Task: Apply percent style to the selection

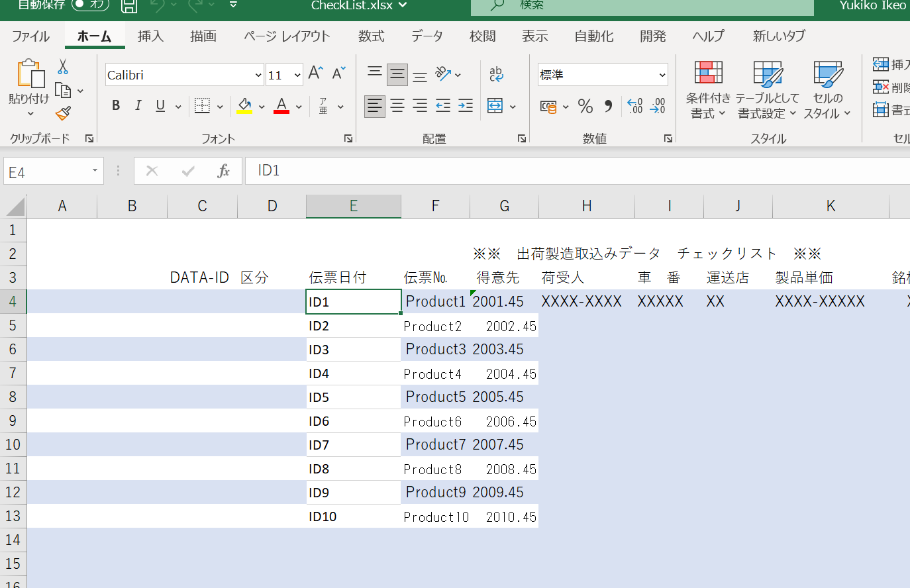Action: pos(585,106)
